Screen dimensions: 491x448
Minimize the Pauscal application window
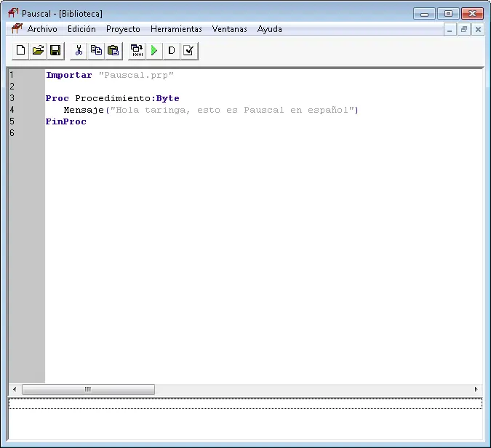pyautogui.click(x=424, y=14)
